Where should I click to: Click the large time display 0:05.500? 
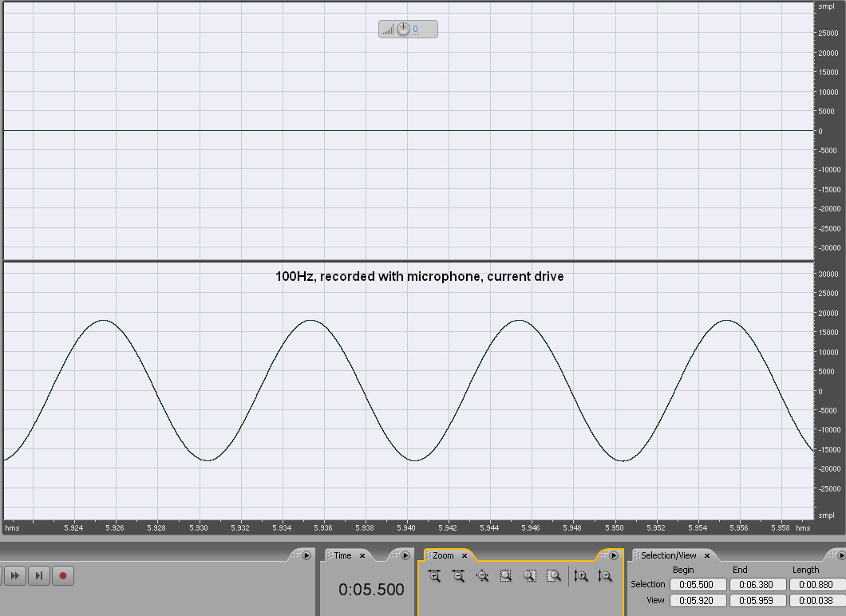point(371,590)
